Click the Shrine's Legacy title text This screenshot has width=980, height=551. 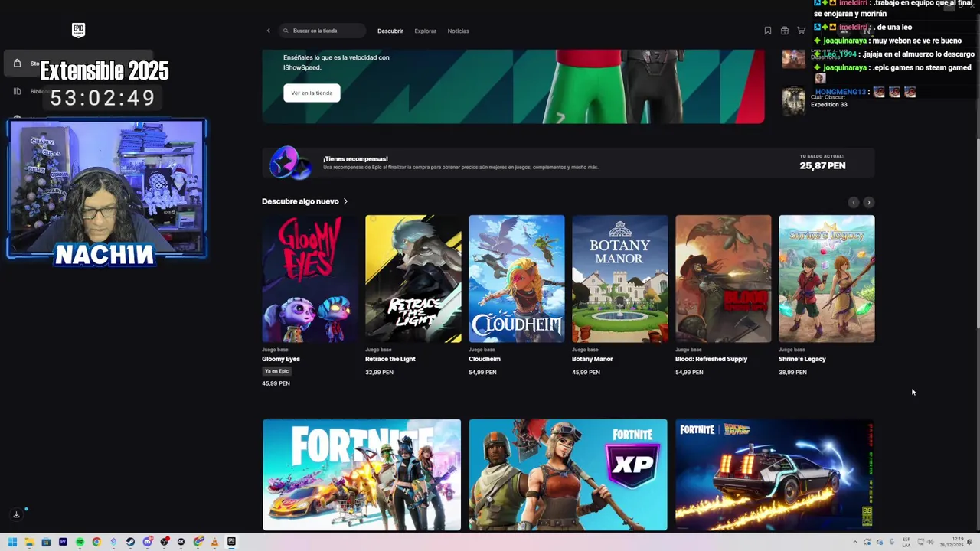(x=802, y=359)
